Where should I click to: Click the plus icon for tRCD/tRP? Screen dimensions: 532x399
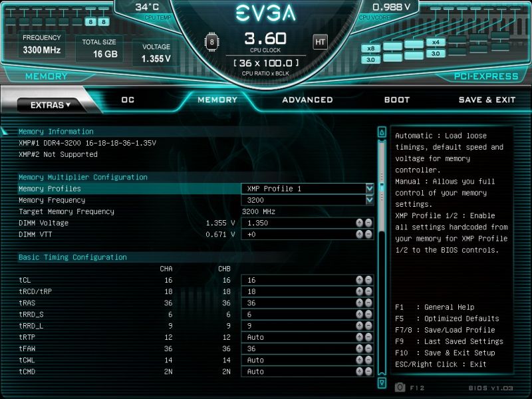tap(359, 291)
